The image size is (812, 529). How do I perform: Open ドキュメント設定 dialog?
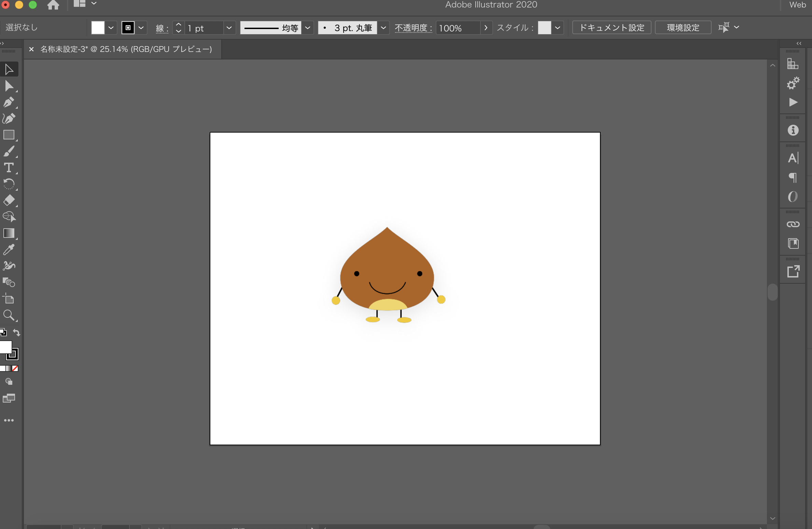pos(612,28)
